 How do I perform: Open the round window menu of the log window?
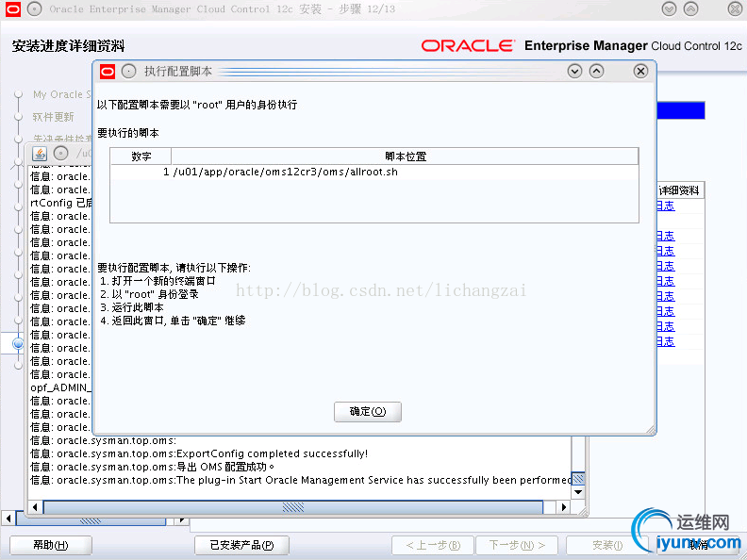pyautogui.click(x=60, y=154)
